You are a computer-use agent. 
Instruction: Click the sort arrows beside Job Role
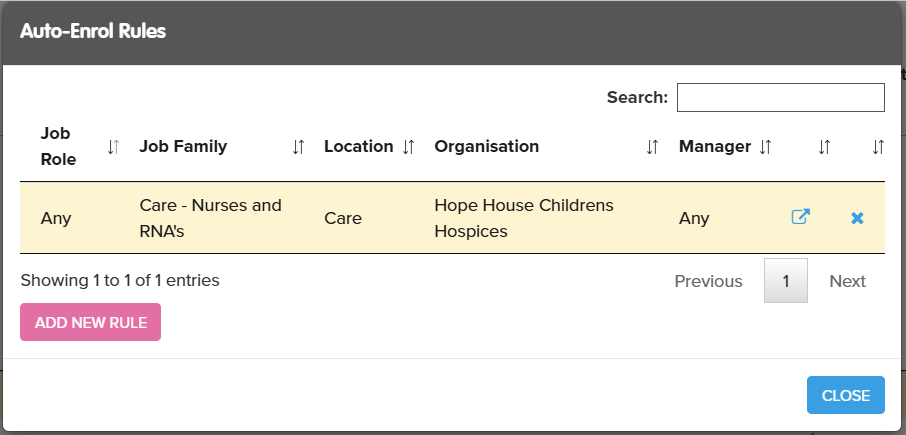tap(113, 147)
